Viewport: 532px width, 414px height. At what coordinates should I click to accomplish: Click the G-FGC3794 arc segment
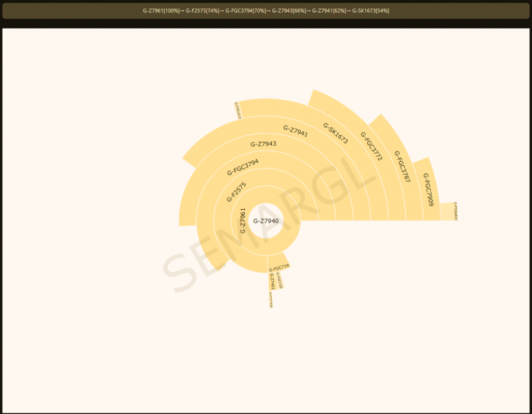tap(243, 167)
